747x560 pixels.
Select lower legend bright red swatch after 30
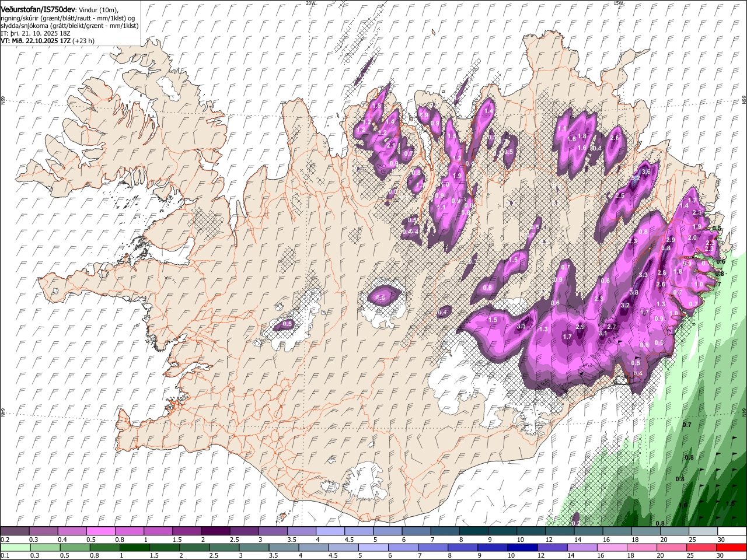732,547
